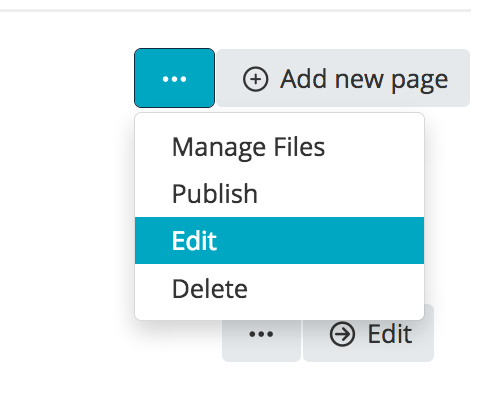The width and height of the screenshot is (490, 408).
Task: Click the "Edit" text on gray button
Action: tap(390, 334)
